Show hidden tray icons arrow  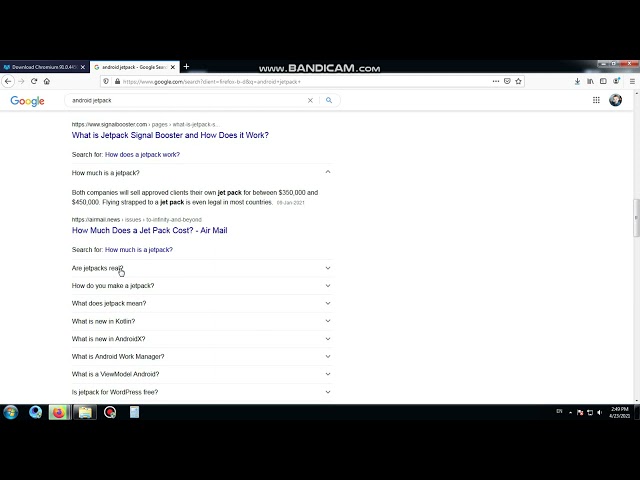[x=570, y=413]
